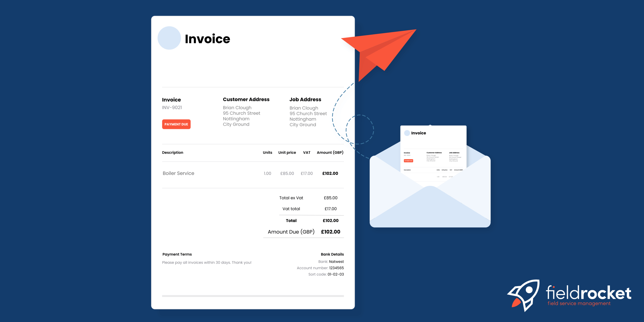This screenshot has width=644, height=322.
Task: Click the large Invoice heading title
Action: pyautogui.click(x=207, y=39)
